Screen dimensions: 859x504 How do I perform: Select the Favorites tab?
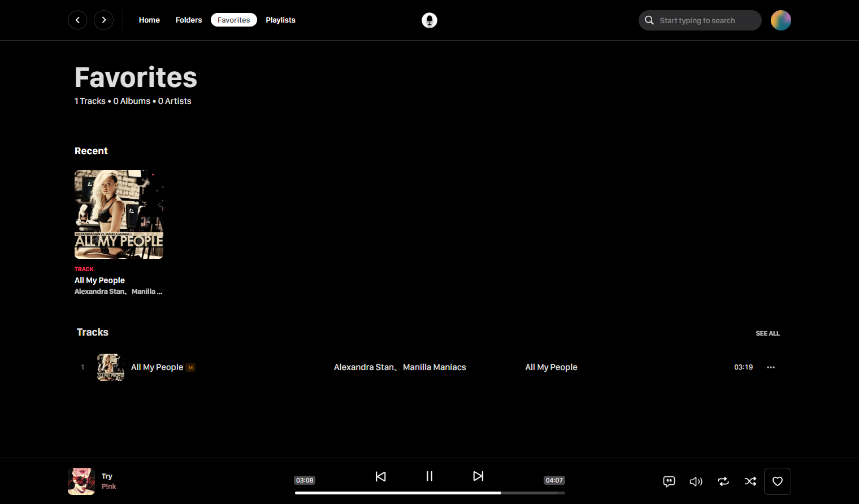234,20
